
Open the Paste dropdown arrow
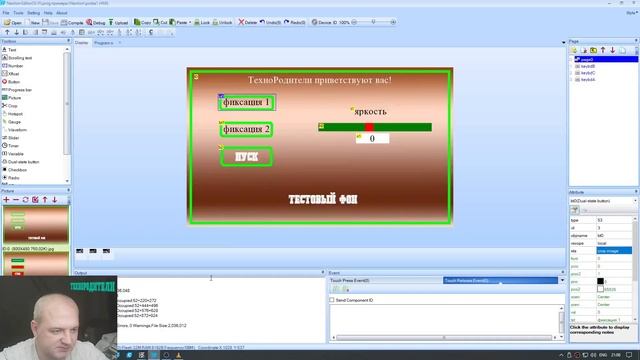coord(190,22)
